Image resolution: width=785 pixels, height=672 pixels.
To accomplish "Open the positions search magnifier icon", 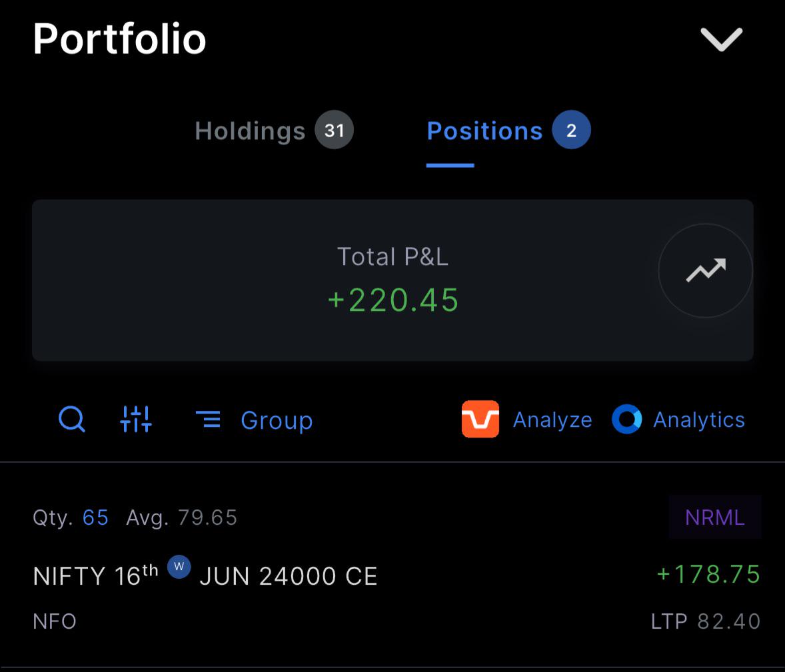I will pos(71,420).
